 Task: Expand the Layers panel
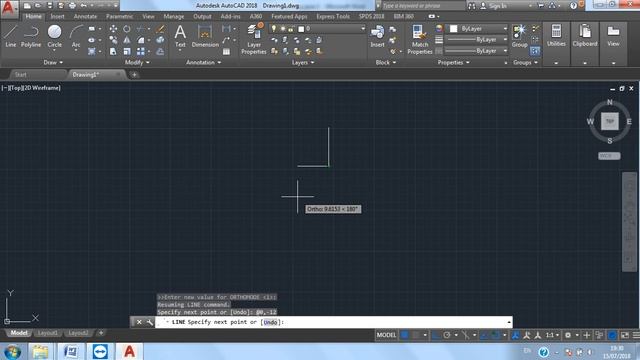303,62
